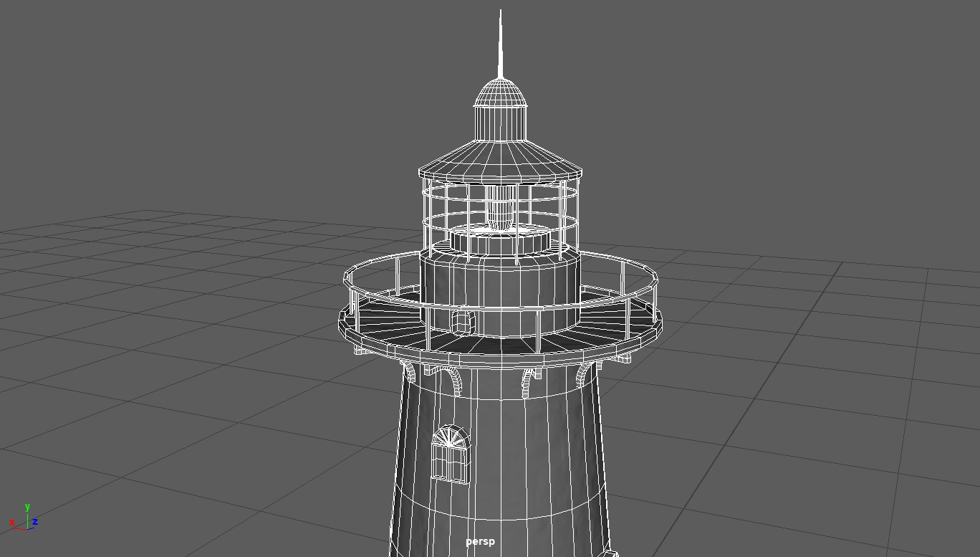
Task: Select the small porthole on the watch room
Action: point(463,321)
